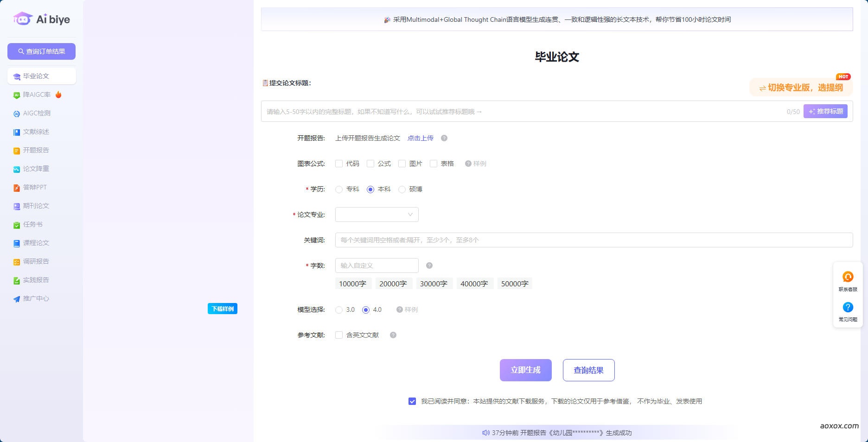Click the 关键词 input field

[594, 240]
